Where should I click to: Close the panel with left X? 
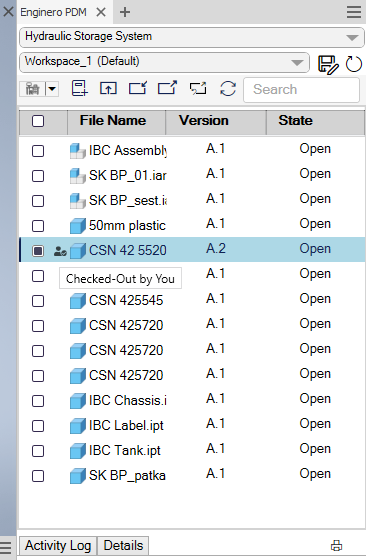[8, 12]
